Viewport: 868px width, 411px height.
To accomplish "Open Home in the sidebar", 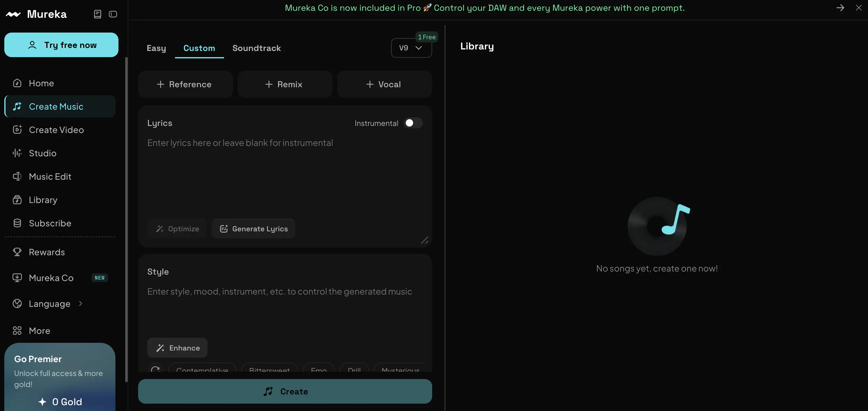I will (x=60, y=83).
